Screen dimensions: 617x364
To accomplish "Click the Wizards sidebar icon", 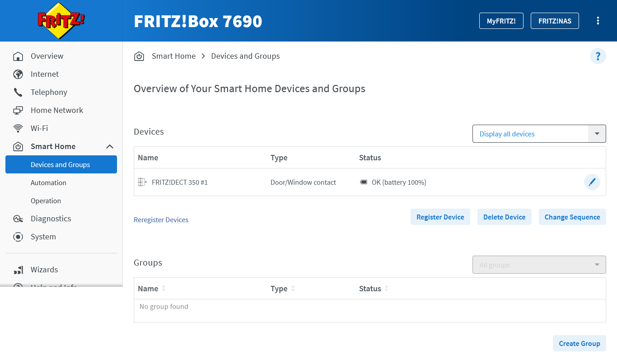I will click(18, 270).
